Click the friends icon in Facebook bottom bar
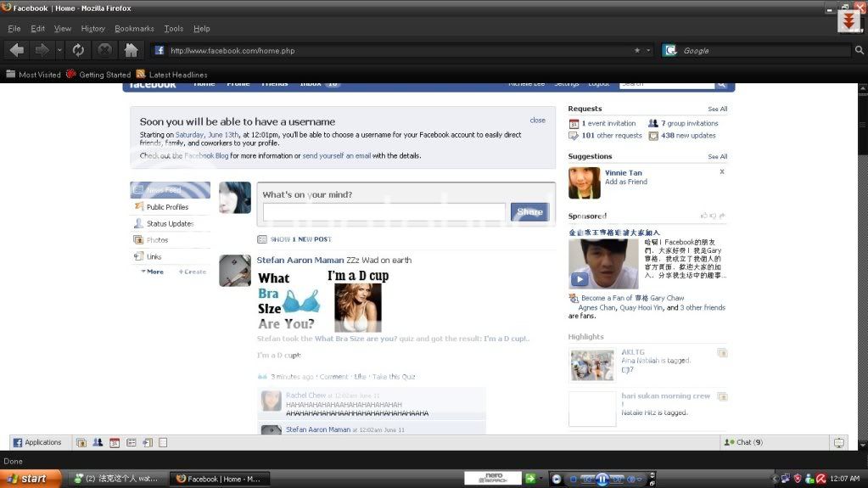868x488 pixels. 98,442
